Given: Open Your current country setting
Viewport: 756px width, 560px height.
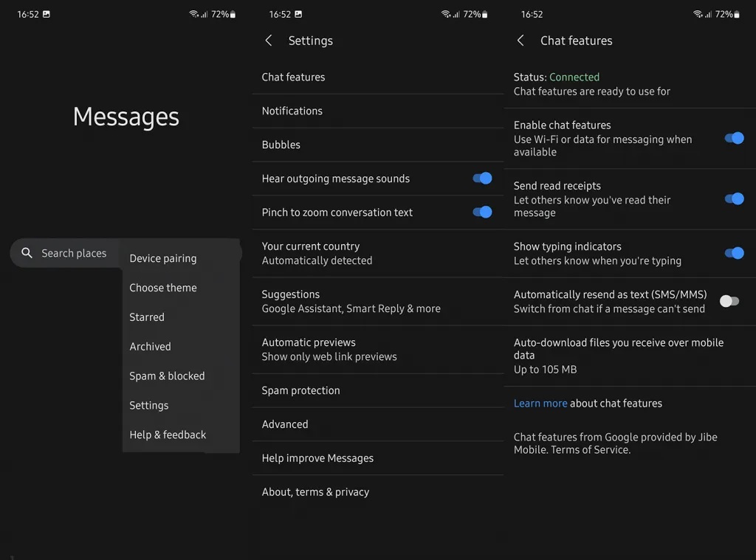Looking at the screenshot, I should [377, 253].
